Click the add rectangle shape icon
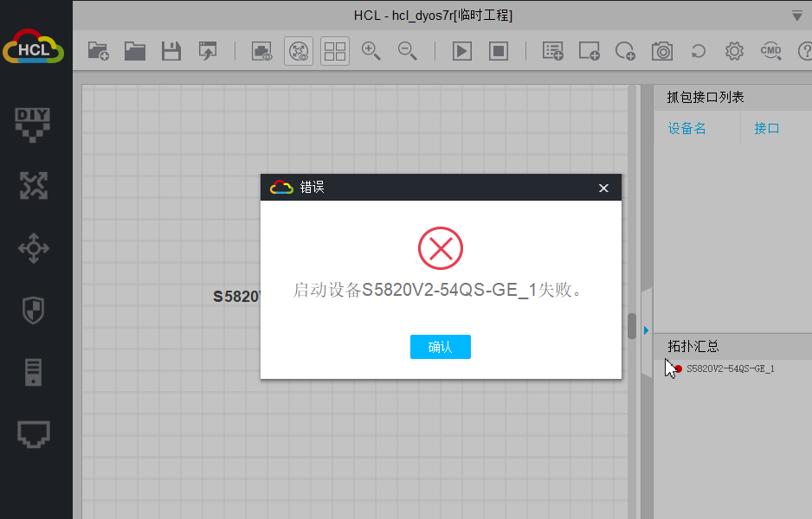Screen dimensions: 812x519 (x=589, y=51)
